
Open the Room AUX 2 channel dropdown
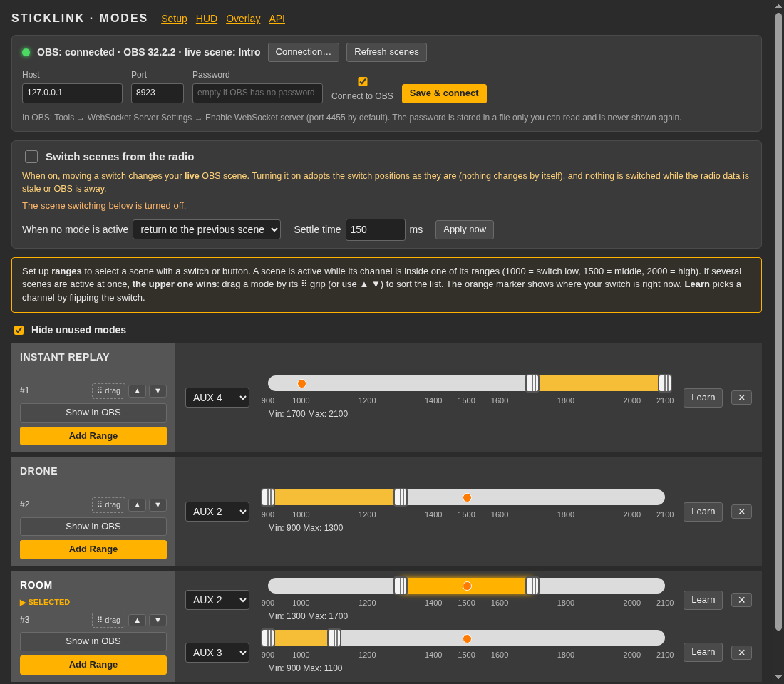pyautogui.click(x=217, y=600)
